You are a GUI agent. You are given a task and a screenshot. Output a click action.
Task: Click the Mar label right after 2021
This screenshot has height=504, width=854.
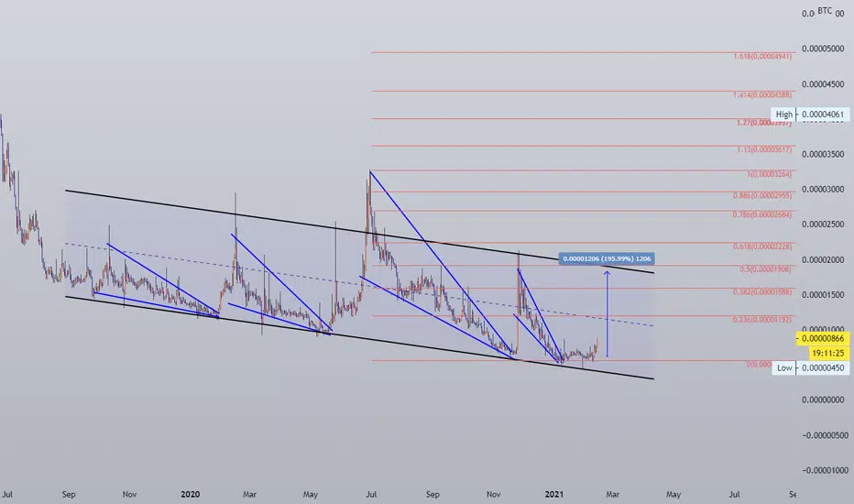click(x=613, y=495)
